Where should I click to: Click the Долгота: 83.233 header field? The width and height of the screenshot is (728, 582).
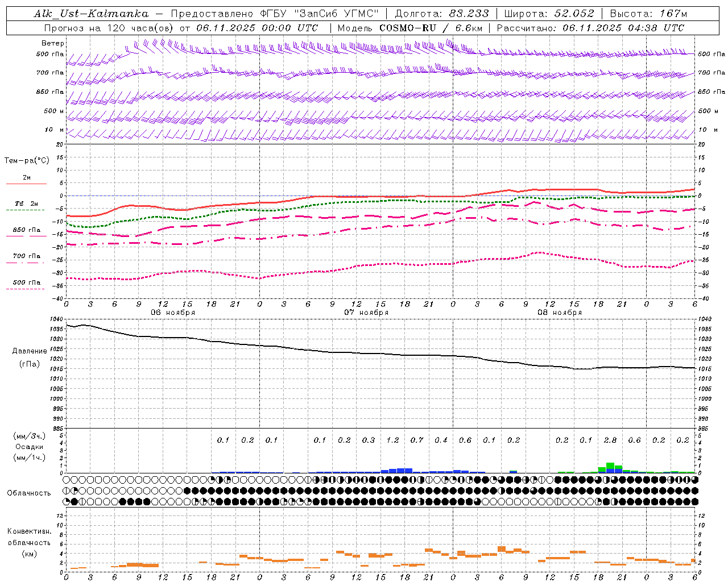pyautogui.click(x=441, y=14)
